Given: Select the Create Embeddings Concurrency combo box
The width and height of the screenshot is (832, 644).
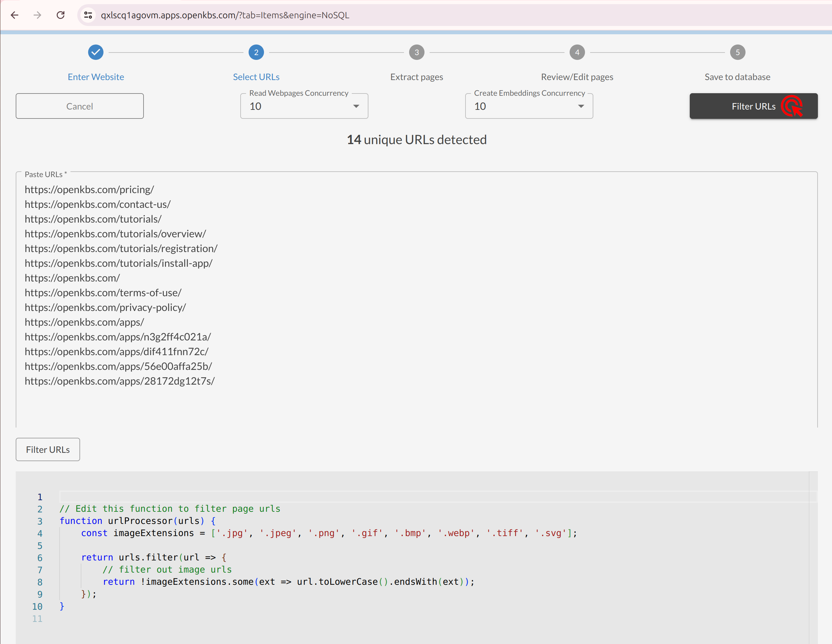Looking at the screenshot, I should click(529, 106).
